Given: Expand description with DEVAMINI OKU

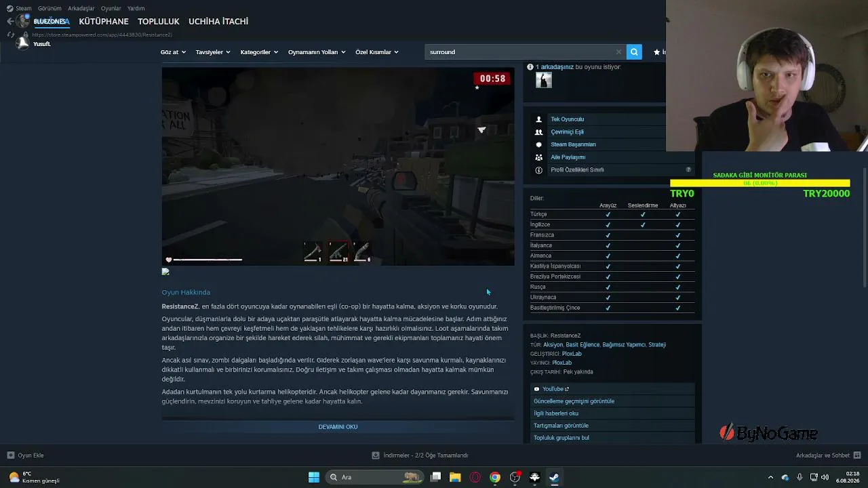Looking at the screenshot, I should click(x=338, y=427).
